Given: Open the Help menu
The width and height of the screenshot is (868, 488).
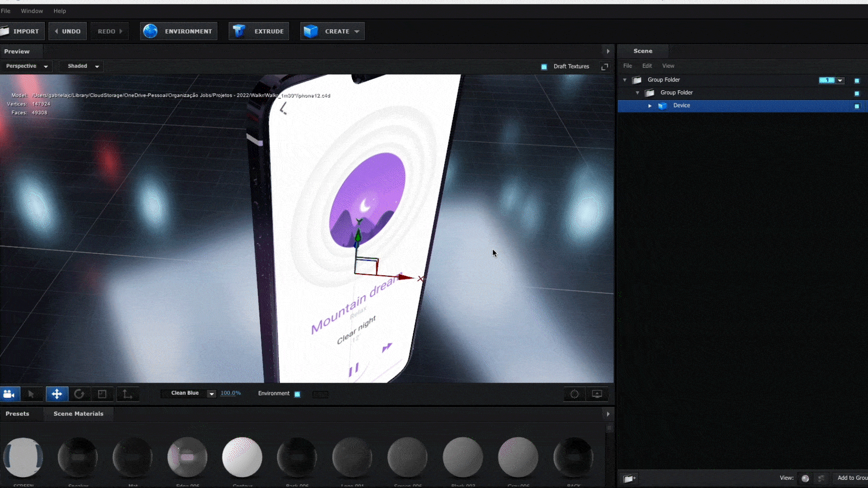Looking at the screenshot, I should click(59, 11).
